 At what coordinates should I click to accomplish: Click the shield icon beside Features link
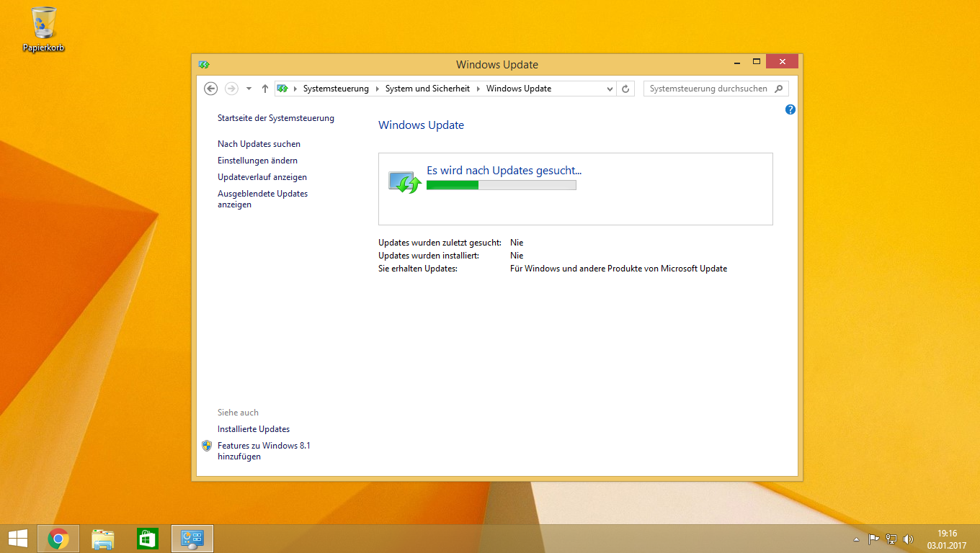click(207, 446)
